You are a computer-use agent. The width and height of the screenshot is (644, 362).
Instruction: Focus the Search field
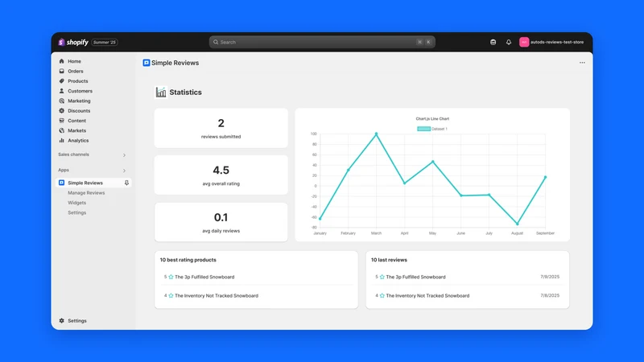click(x=322, y=42)
